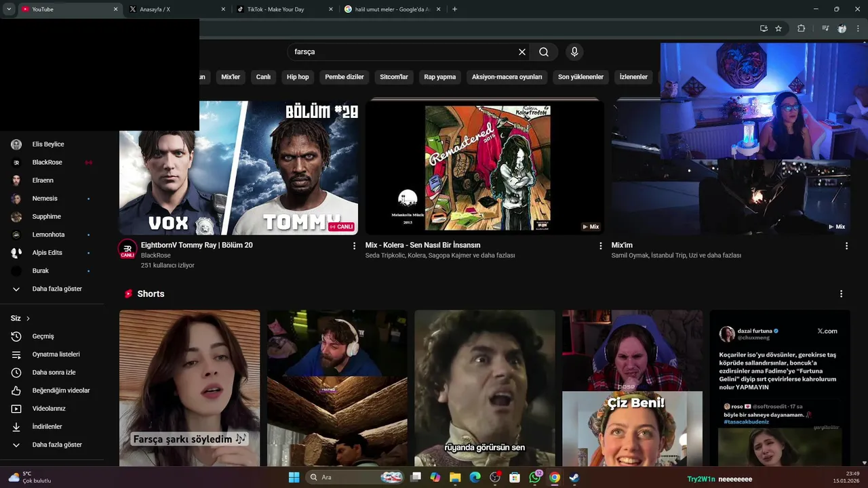
Task: Clear the search box with X
Action: click(522, 52)
